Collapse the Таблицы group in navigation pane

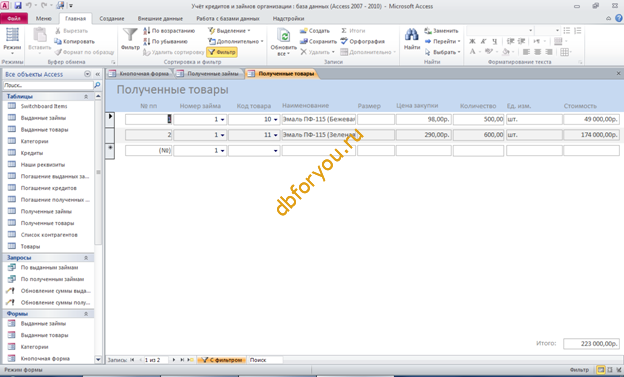(86, 96)
